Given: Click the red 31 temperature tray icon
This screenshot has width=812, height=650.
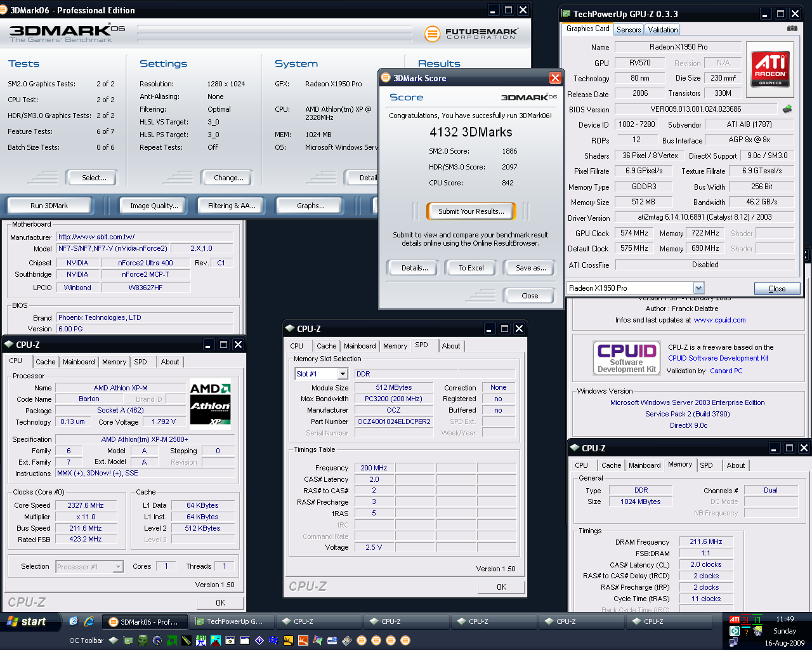Looking at the screenshot, I should (746, 620).
